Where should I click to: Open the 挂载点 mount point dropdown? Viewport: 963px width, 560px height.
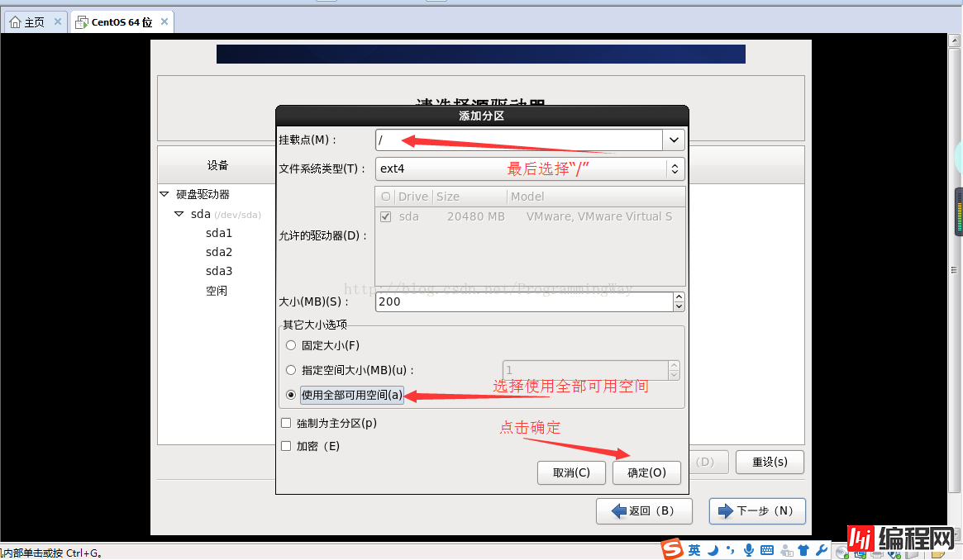pos(674,140)
